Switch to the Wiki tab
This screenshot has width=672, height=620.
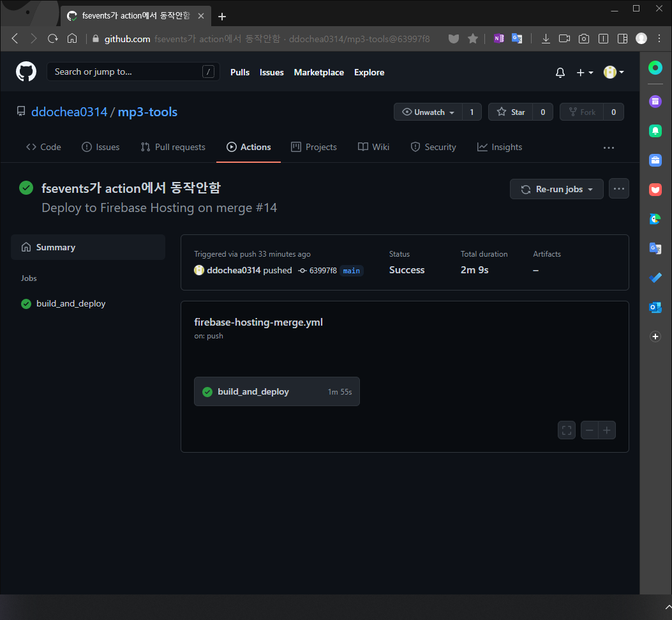tap(373, 147)
